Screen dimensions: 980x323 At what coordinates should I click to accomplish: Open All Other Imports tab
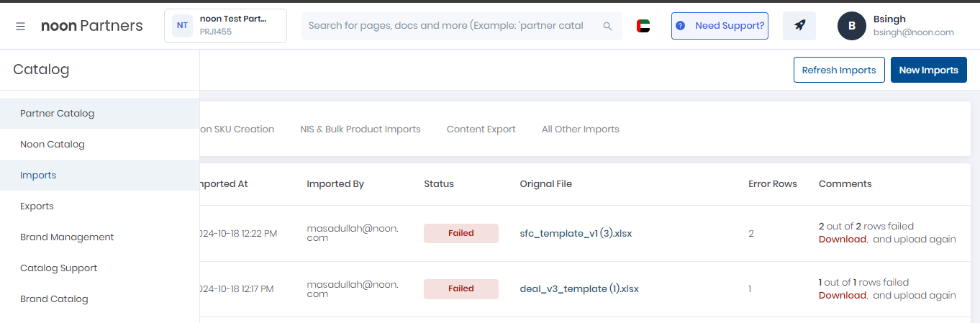click(581, 129)
